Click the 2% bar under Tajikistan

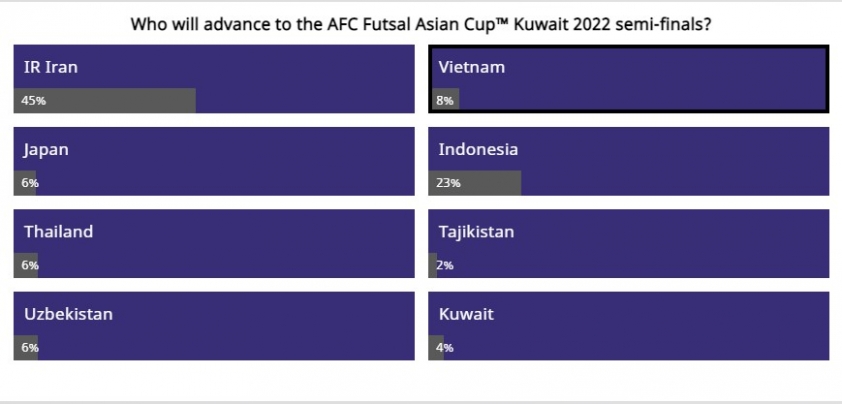432,265
